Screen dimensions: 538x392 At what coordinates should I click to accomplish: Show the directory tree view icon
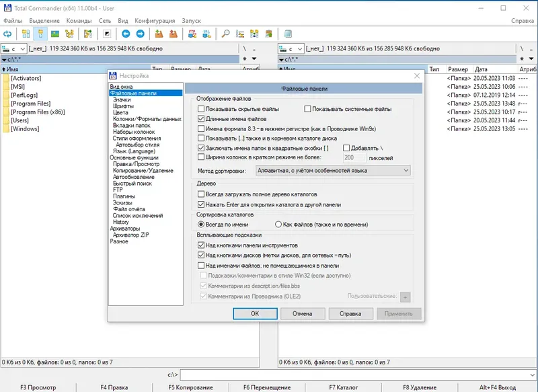point(70,34)
